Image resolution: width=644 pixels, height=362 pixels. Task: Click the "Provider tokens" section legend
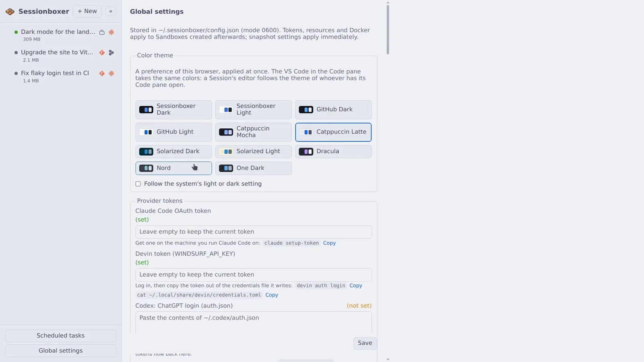tap(159, 201)
